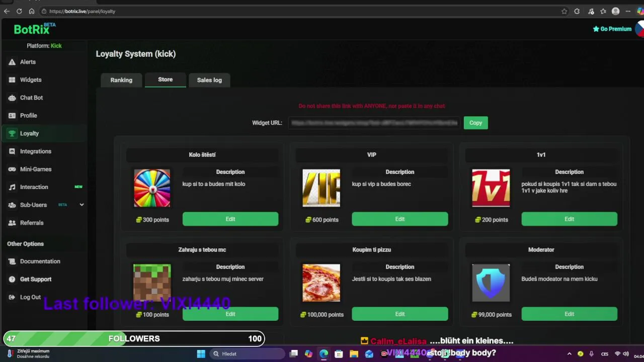Viewport: 644px width, 362px height.
Task: Switch to the Sales log tab
Action: click(209, 80)
